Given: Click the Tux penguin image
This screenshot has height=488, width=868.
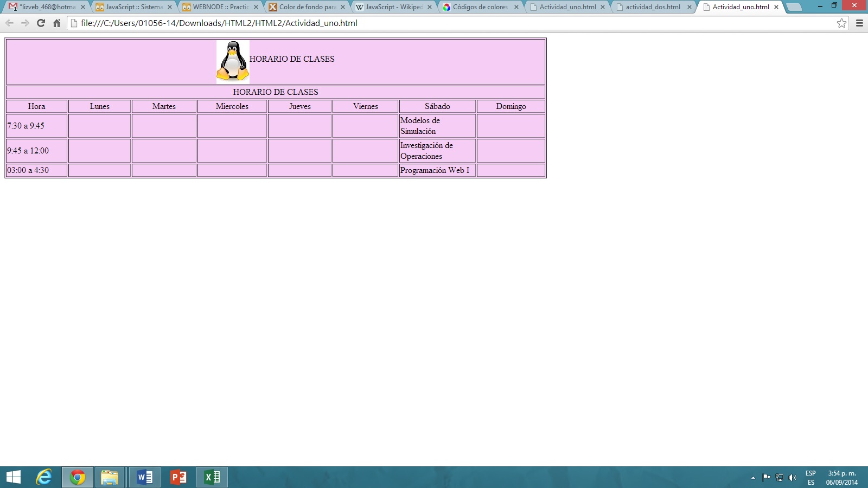Looking at the screenshot, I should coord(233,61).
